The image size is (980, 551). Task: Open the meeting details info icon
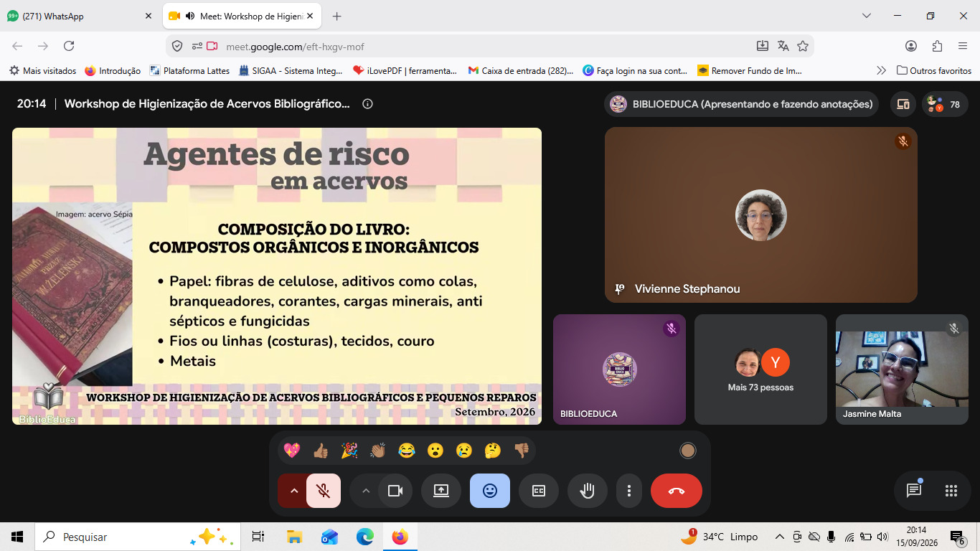pos(367,104)
